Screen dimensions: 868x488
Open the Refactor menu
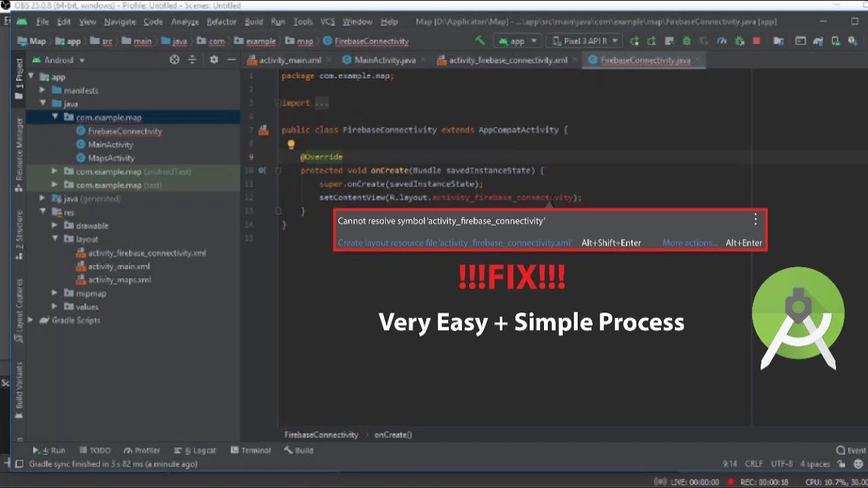click(221, 22)
